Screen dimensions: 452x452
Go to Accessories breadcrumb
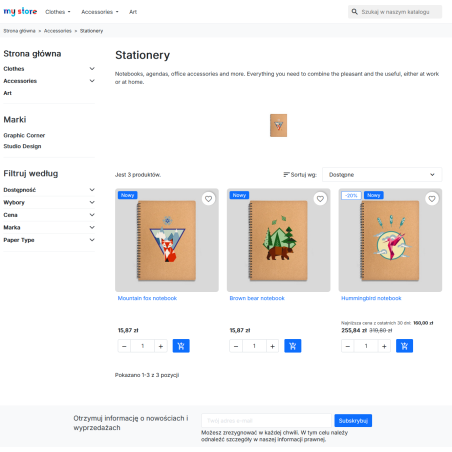click(58, 31)
